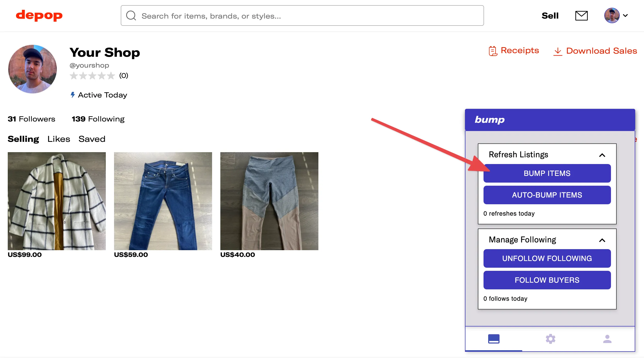Click the Download Sales link
Screen dimensions: 644x359
(602, 51)
